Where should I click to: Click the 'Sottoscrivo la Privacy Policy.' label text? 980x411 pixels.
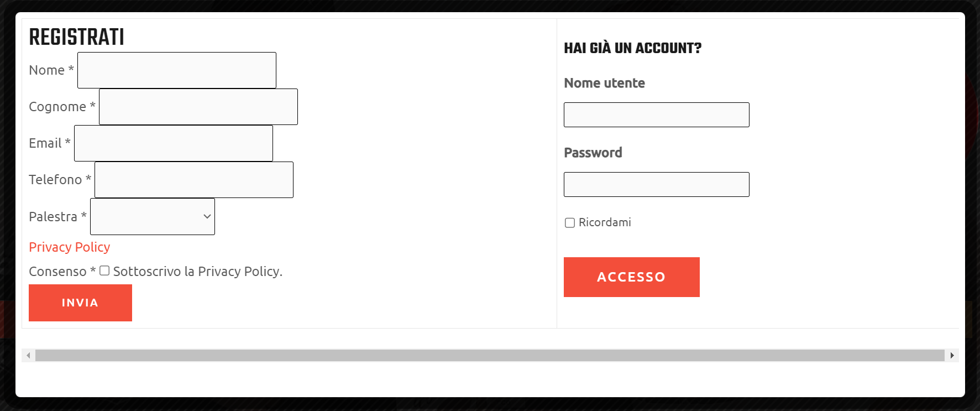(198, 272)
